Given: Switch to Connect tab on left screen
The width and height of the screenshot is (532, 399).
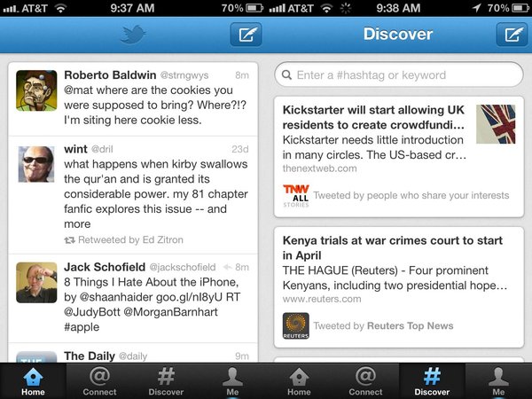Looking at the screenshot, I should (99, 381).
